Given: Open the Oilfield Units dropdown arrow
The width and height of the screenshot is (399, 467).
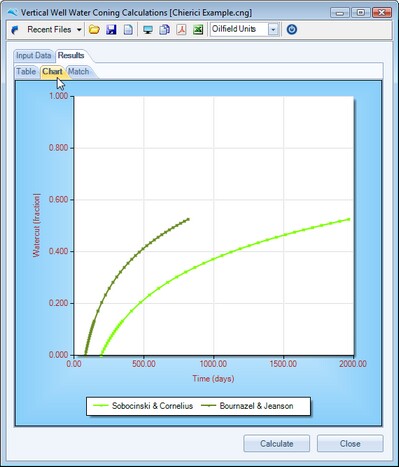Looking at the screenshot, I should tap(273, 30).
